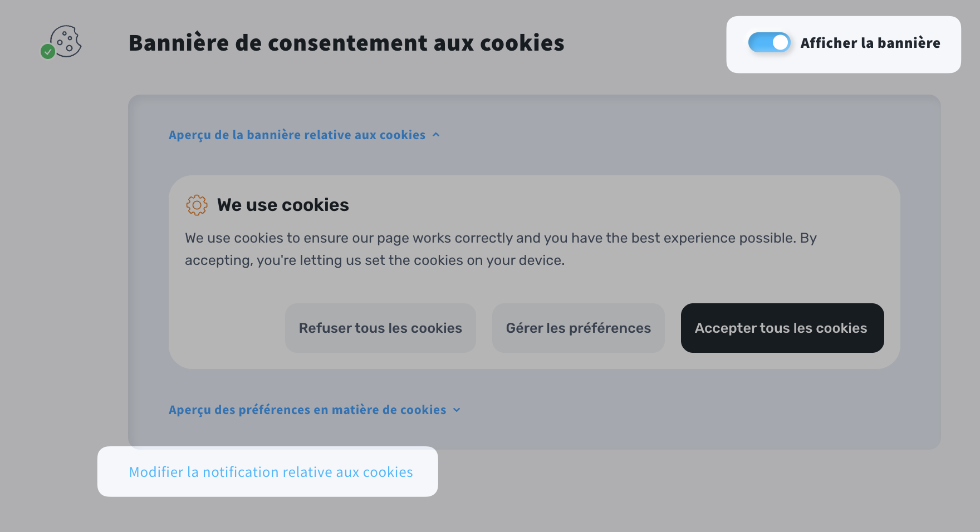The image size is (980, 532).
Task: Turn off the Afficher la bannière switch
Action: [769, 43]
